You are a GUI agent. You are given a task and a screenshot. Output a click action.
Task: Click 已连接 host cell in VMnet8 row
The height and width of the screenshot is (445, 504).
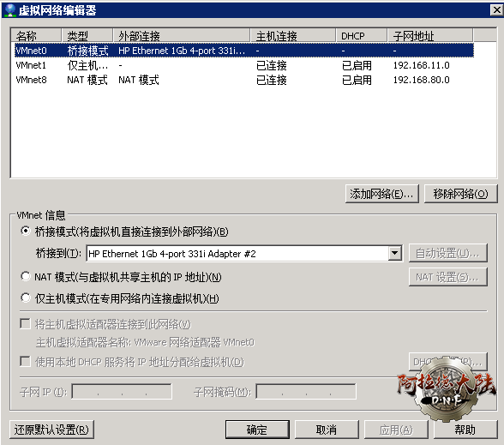coord(272,80)
